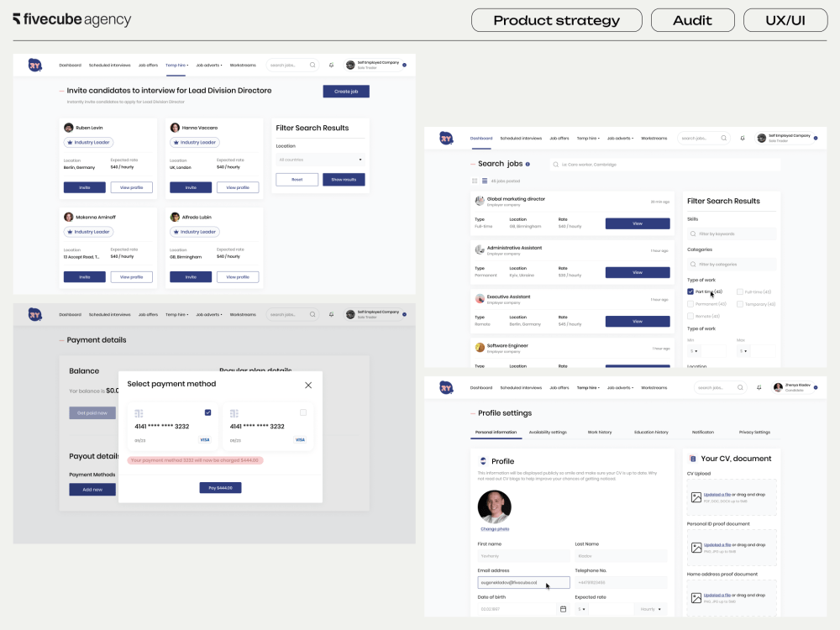
Task: Click the Visa logo on selected card
Action: (x=205, y=440)
